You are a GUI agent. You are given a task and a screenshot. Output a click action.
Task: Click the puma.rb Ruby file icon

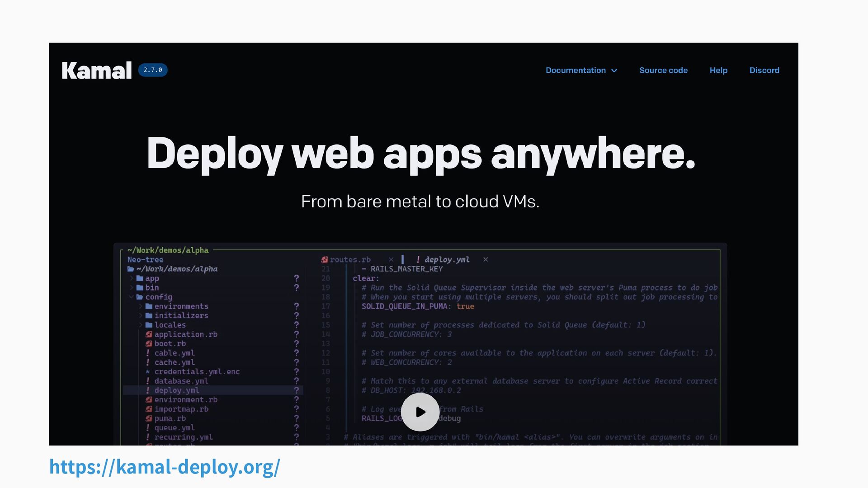coord(148,418)
